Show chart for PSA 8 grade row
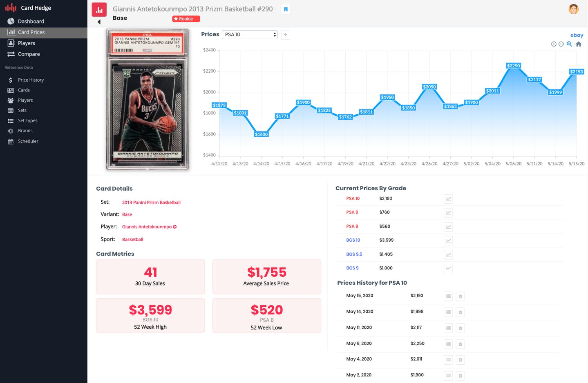Screen dimensions: 588x383 [448, 227]
